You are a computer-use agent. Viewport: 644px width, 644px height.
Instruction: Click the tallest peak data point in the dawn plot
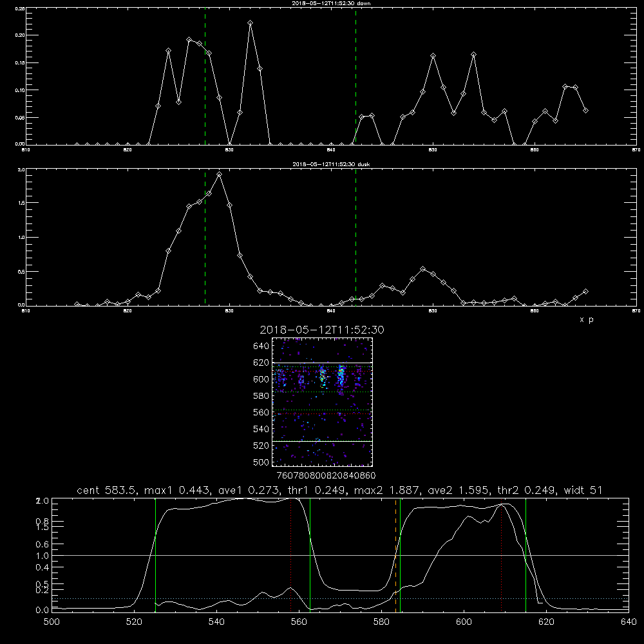point(250,23)
